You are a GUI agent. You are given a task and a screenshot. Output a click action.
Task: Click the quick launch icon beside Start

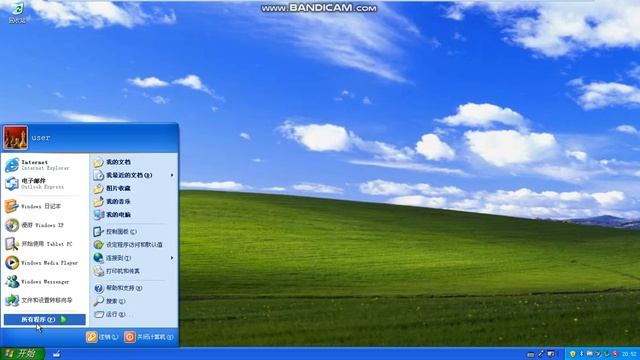click(x=57, y=354)
